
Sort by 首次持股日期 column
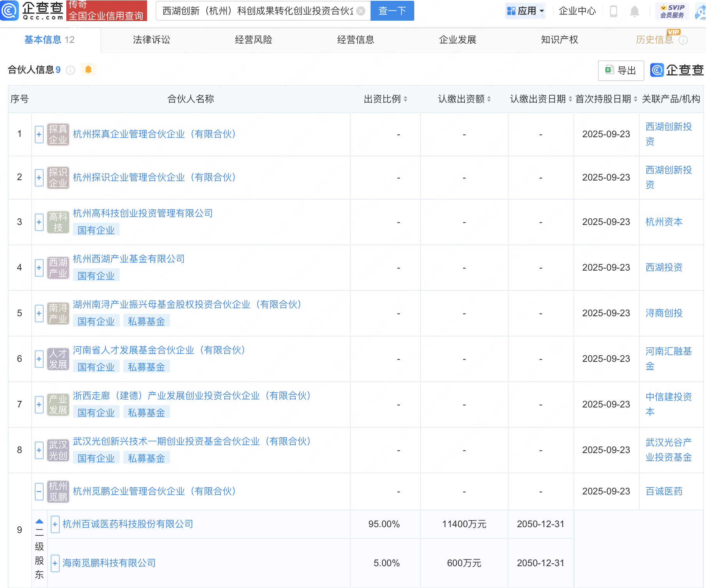tap(635, 99)
